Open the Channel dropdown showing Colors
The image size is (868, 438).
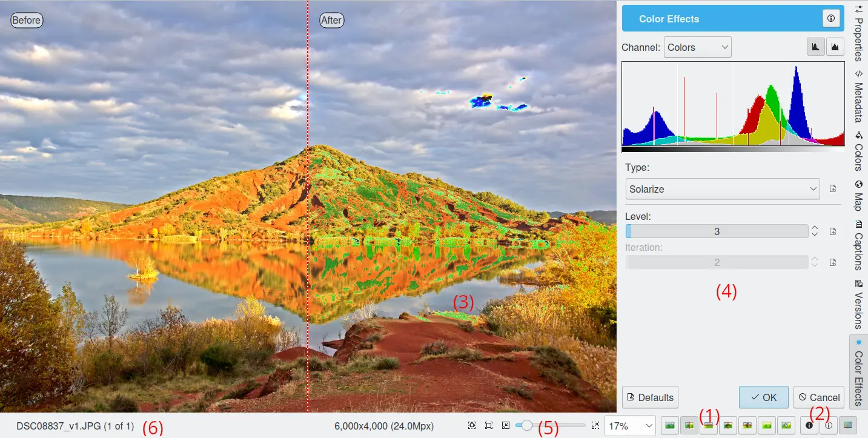[x=698, y=47]
